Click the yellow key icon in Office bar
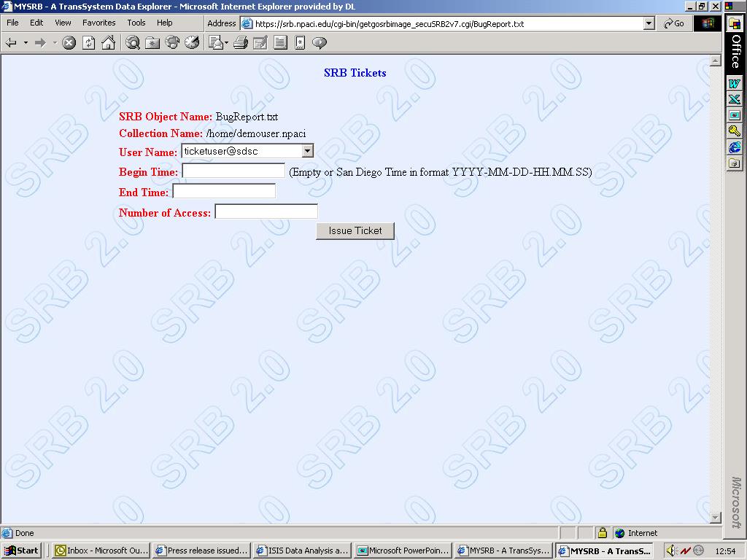This screenshot has height=560, width=747. pyautogui.click(x=734, y=131)
